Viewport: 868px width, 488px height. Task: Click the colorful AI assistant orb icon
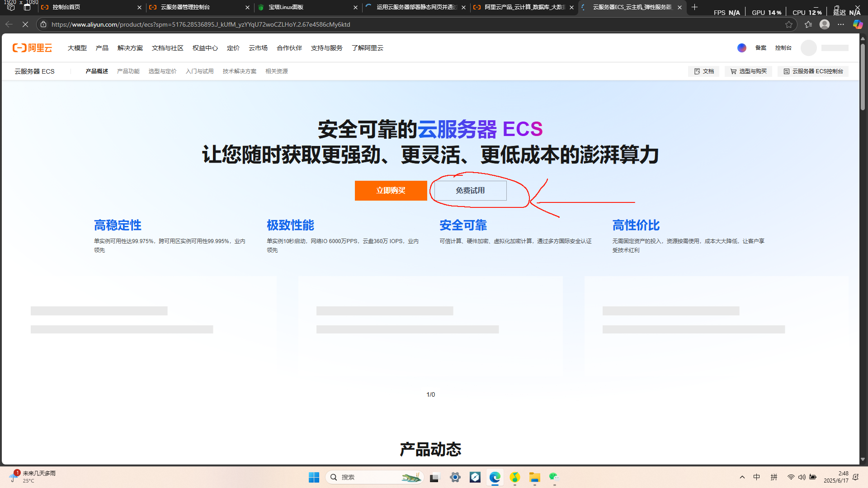click(x=741, y=48)
